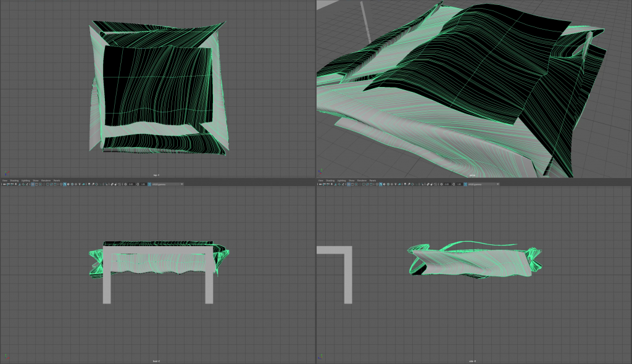Click Wireframe shading icon in side view toolbar
The height and width of the screenshot is (364, 632).
point(377,184)
